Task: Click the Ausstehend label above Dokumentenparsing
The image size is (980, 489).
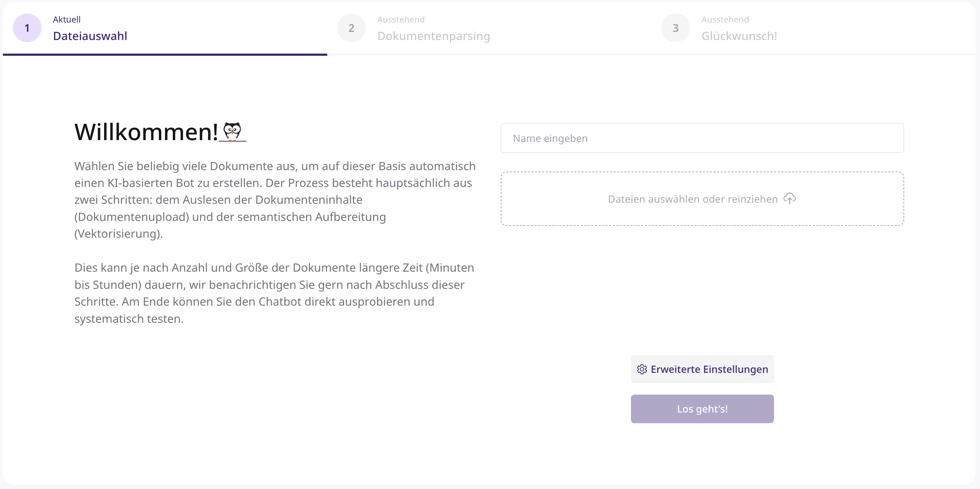Action: 401,19
